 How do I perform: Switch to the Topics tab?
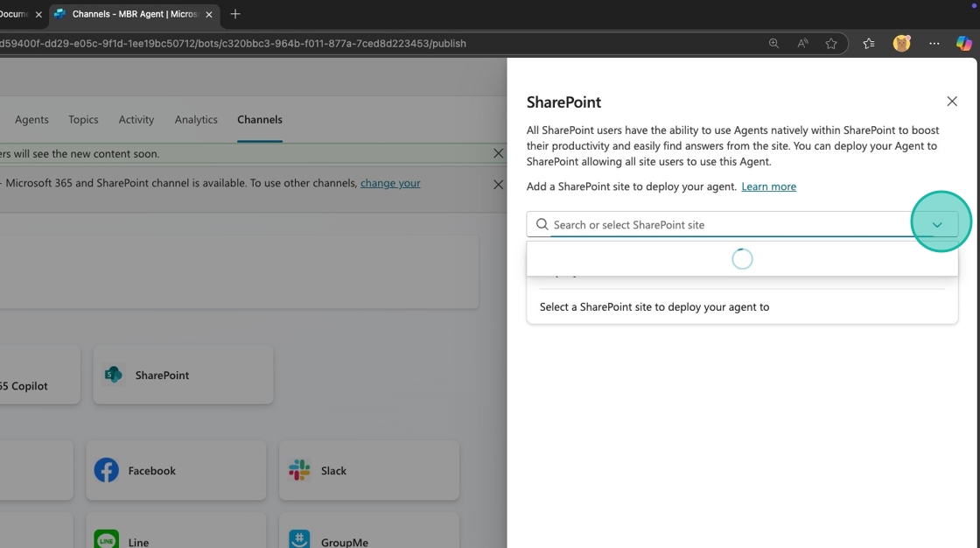83,120
